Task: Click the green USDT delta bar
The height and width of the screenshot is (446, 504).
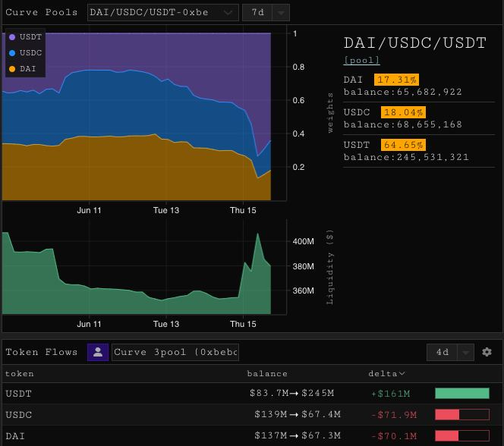Action: [462, 394]
